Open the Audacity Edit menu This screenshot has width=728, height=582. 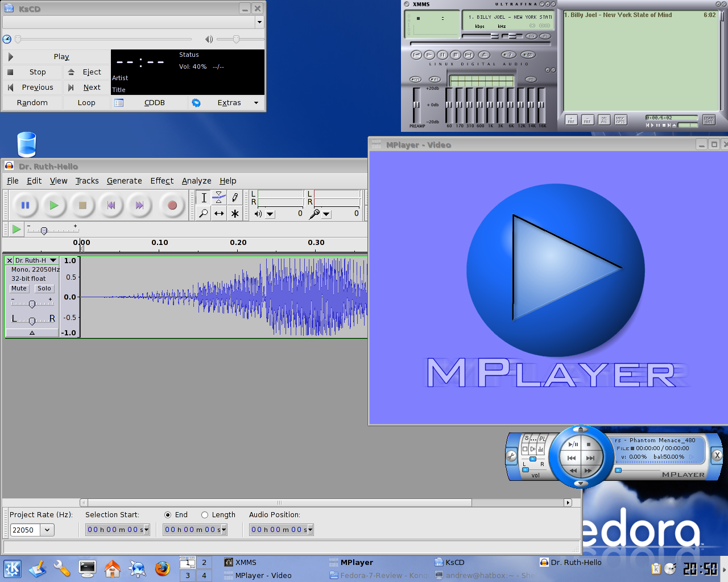34,181
